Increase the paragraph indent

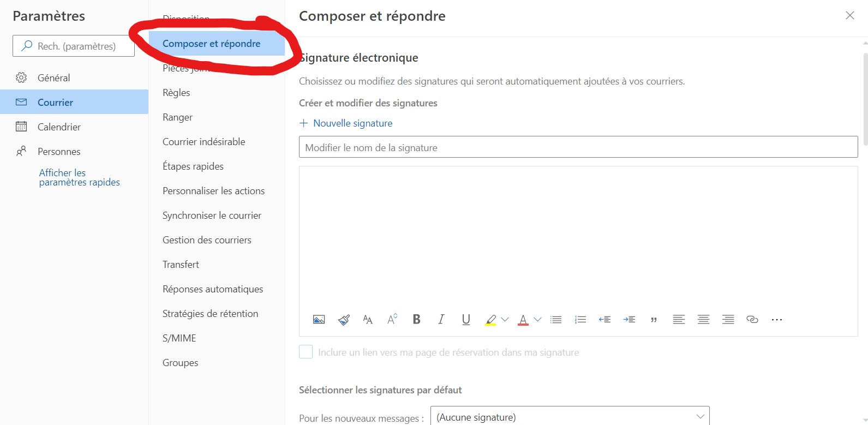629,320
